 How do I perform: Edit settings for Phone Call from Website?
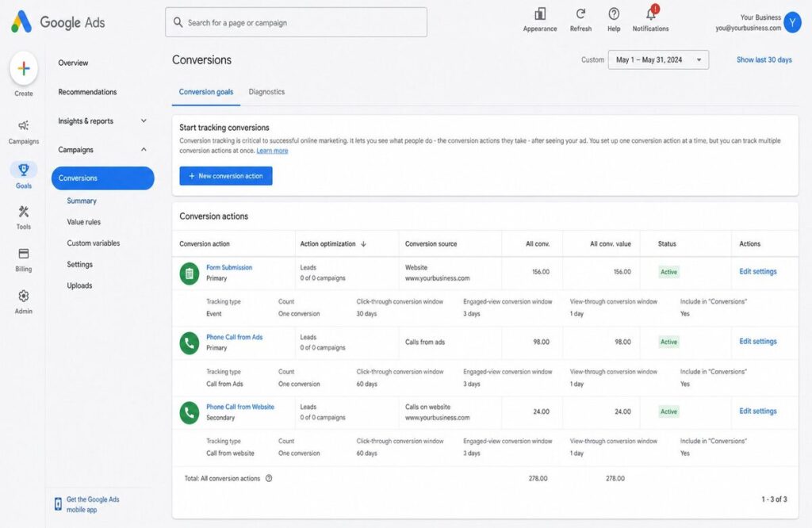click(x=757, y=411)
